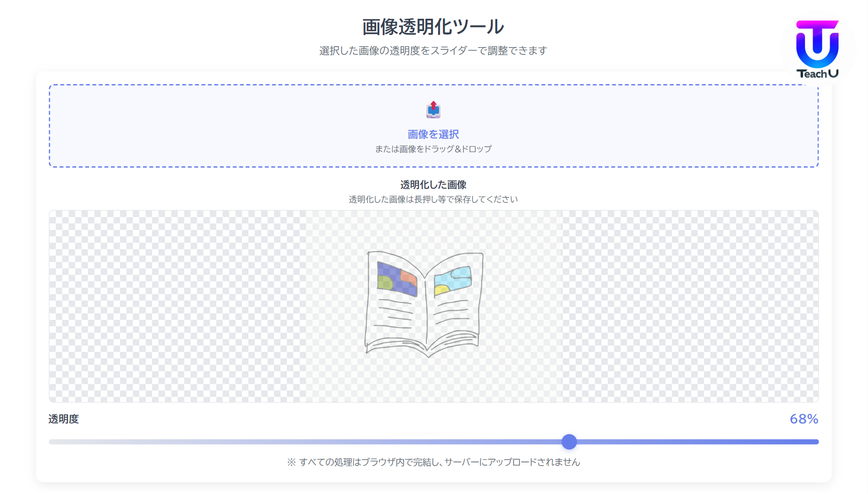Click the または画像をドラッグ＆ドロップ hint text

click(x=433, y=148)
